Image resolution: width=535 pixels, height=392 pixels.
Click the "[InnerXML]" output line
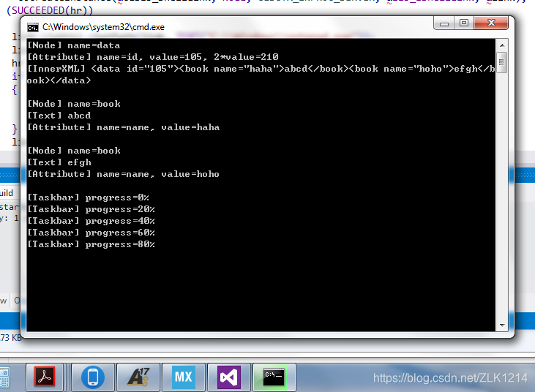click(x=261, y=75)
